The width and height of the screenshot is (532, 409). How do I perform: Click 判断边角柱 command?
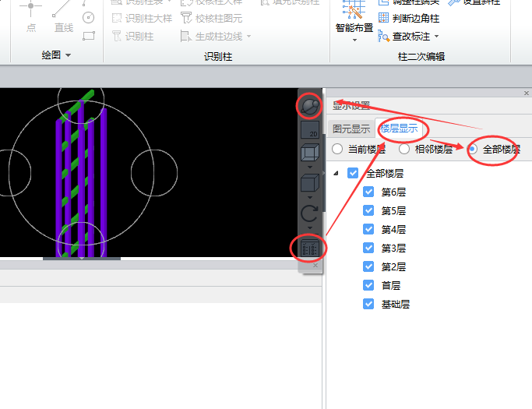(409, 18)
